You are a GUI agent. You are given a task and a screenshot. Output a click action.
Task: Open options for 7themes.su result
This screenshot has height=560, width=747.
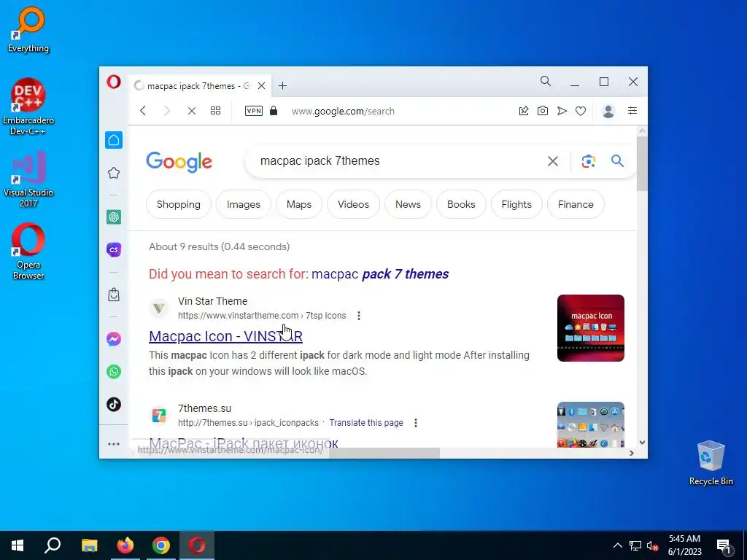click(x=415, y=423)
